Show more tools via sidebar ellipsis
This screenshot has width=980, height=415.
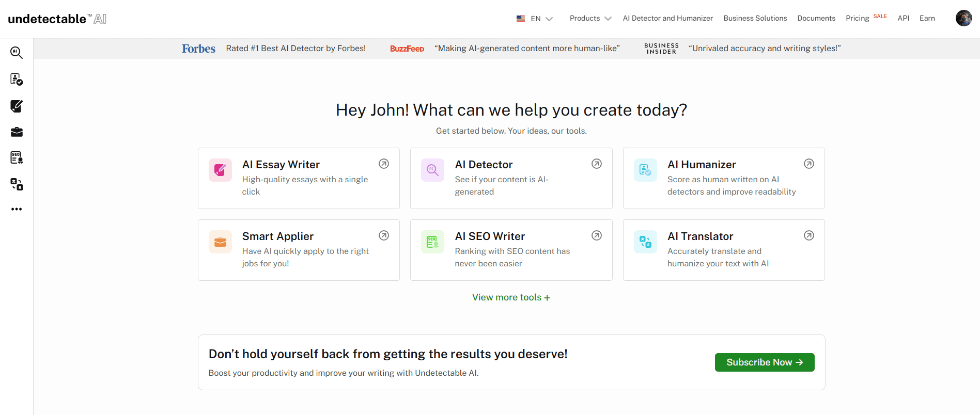pos(17,209)
